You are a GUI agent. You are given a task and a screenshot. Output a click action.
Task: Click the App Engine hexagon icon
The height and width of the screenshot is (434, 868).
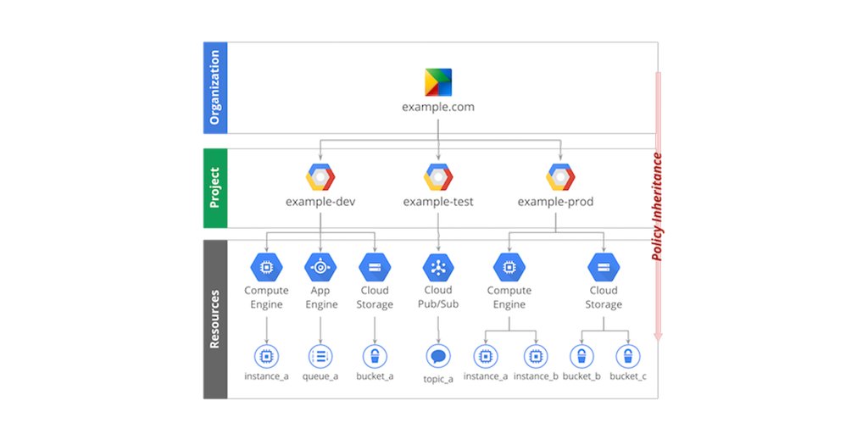coord(320,267)
